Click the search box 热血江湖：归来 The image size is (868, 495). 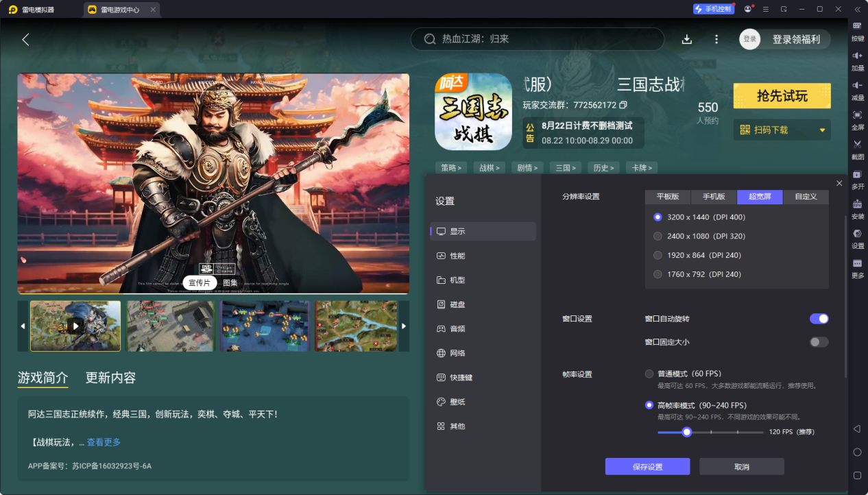pyautogui.click(x=538, y=39)
